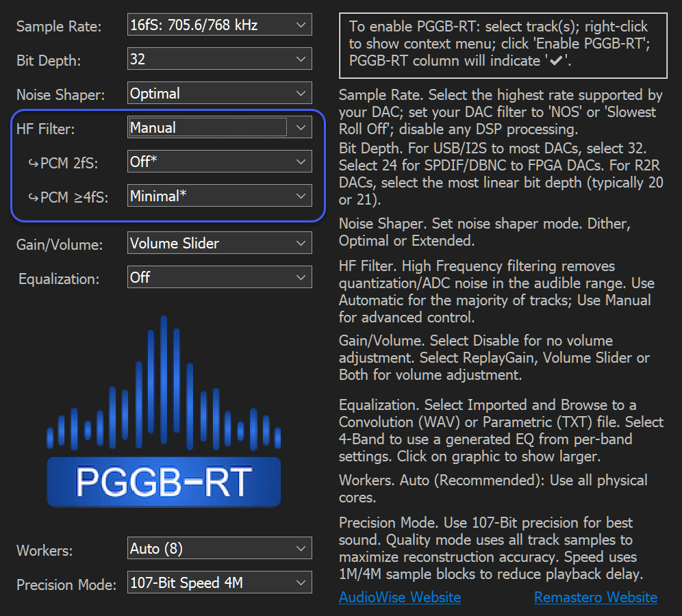Click the 'PCM 2fS:' sub-setting label
This screenshot has width=682, height=616.
(x=64, y=163)
